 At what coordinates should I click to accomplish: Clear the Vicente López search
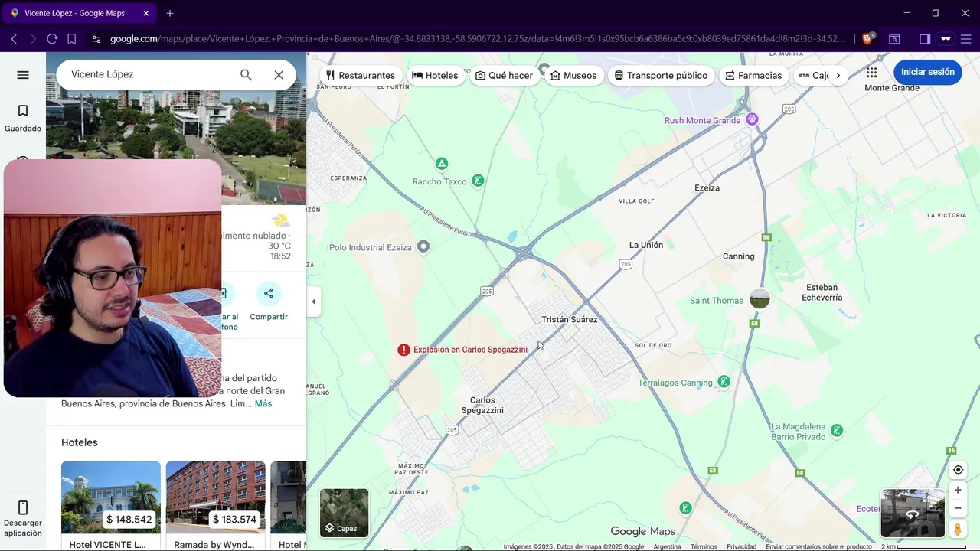pos(279,75)
